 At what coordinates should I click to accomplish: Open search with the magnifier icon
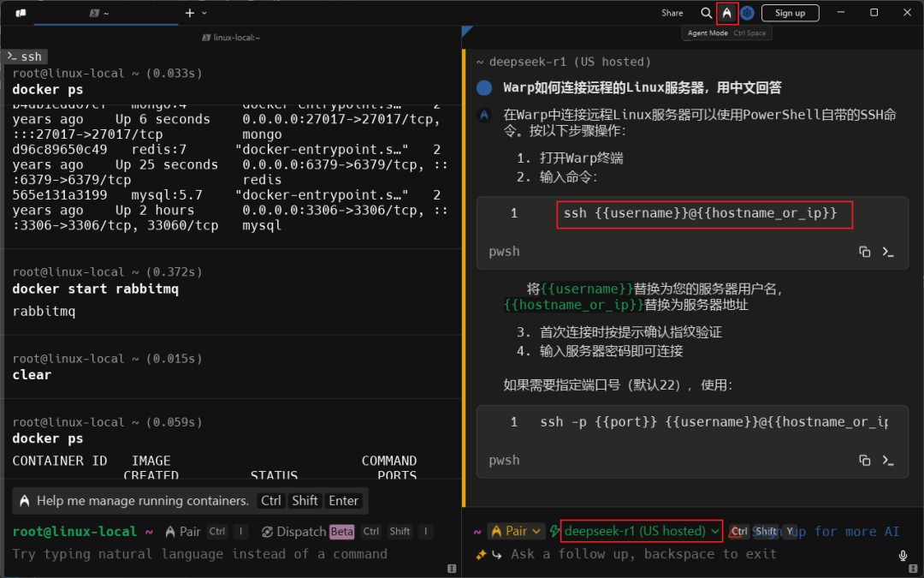click(707, 12)
